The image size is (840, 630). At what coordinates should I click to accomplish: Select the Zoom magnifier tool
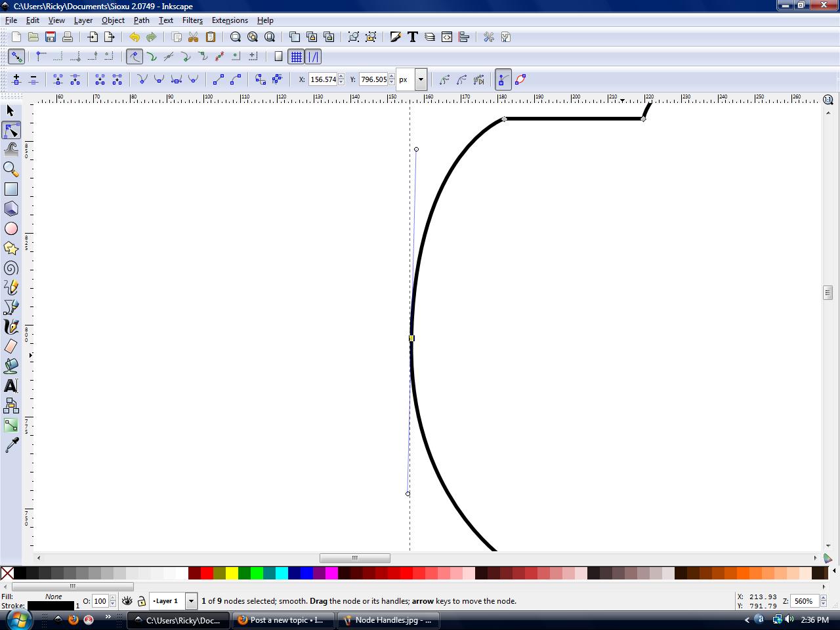click(x=11, y=169)
